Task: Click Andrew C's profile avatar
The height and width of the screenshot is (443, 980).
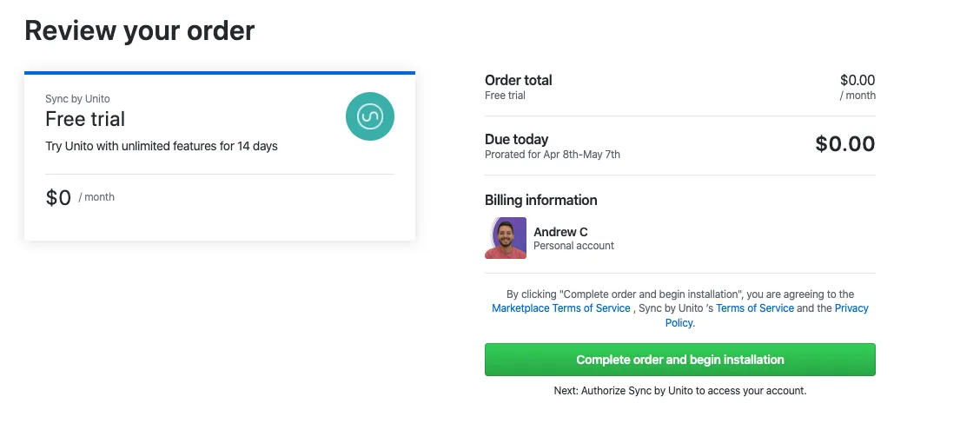Action: (506, 238)
